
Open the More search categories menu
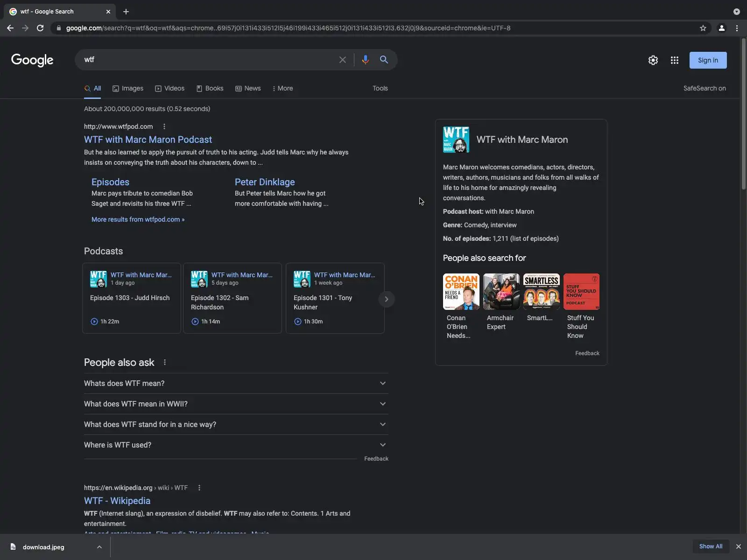282,88
